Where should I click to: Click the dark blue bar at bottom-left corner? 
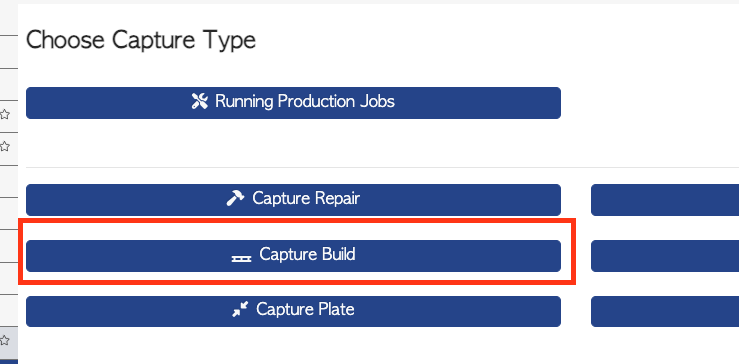(x=9, y=361)
